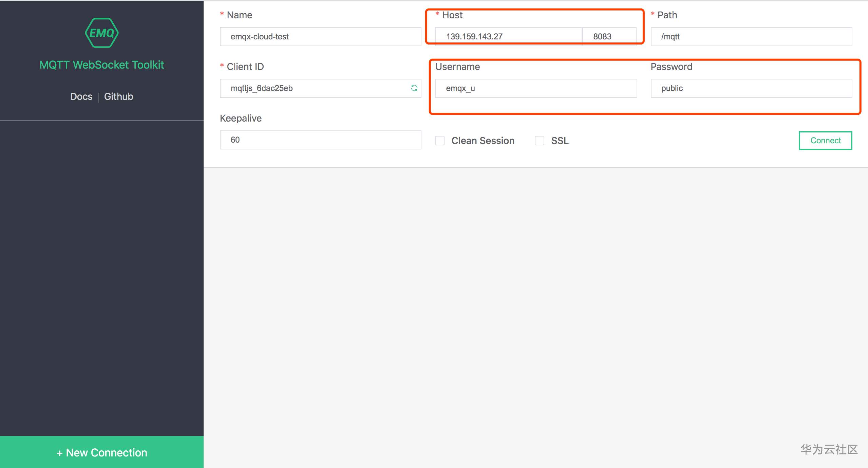Add a New Connection

(101, 452)
